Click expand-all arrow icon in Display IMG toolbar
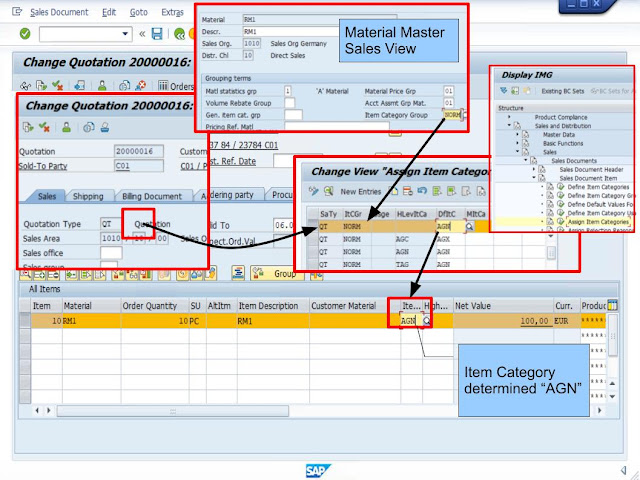The height and width of the screenshot is (480, 640). (x=503, y=91)
